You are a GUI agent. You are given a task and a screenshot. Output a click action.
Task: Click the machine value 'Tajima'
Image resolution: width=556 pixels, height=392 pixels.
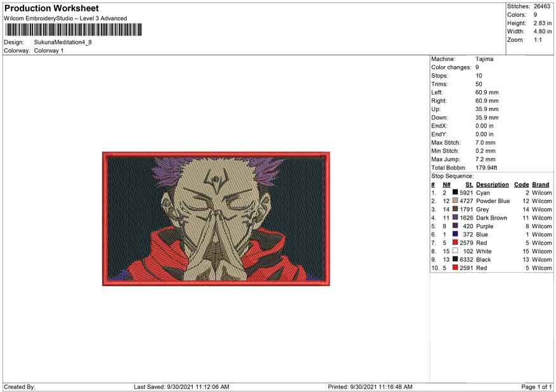484,59
